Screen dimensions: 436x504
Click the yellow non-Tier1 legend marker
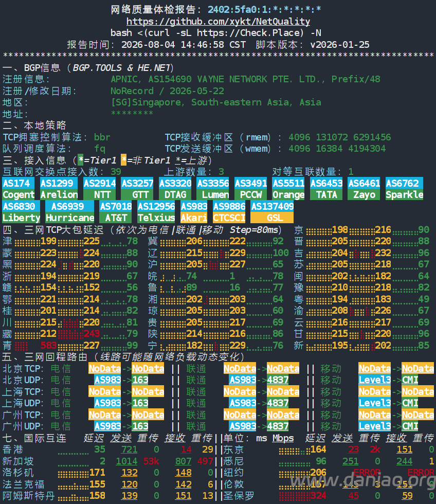pyautogui.click(x=124, y=160)
